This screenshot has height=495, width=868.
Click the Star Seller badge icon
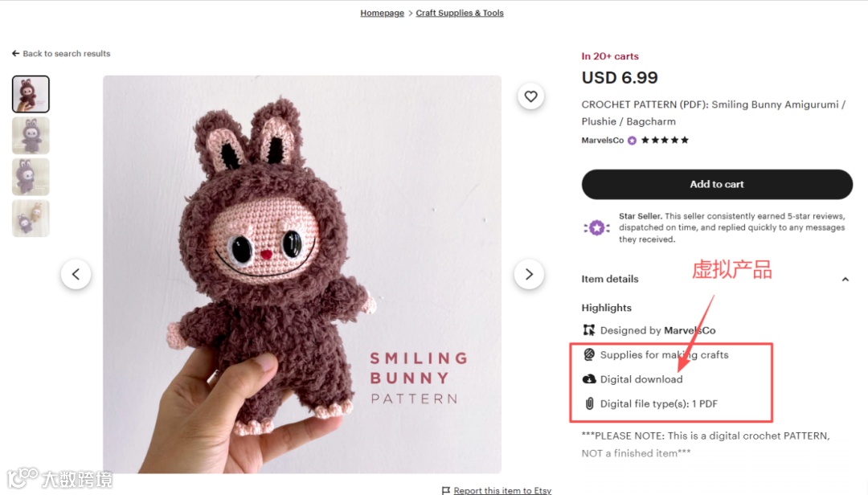tap(596, 227)
